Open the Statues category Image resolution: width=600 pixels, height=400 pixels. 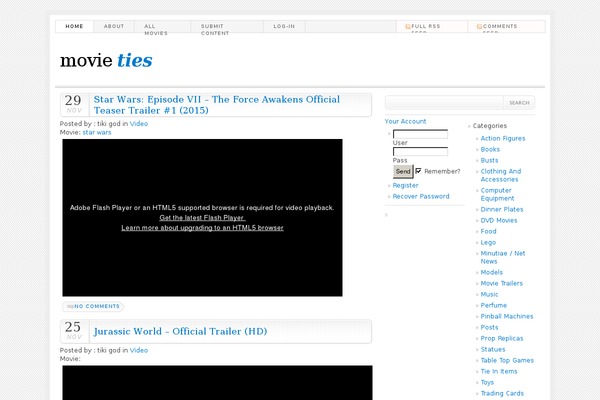(493, 349)
